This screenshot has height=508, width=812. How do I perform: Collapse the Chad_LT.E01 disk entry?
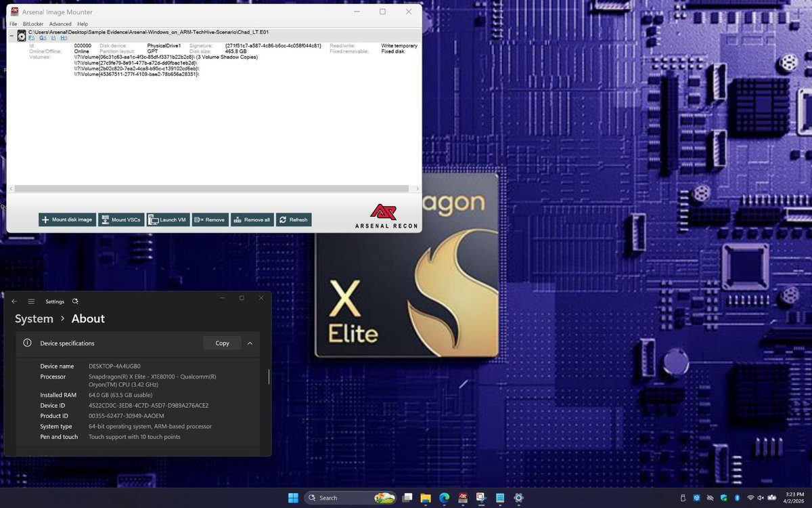click(x=12, y=35)
